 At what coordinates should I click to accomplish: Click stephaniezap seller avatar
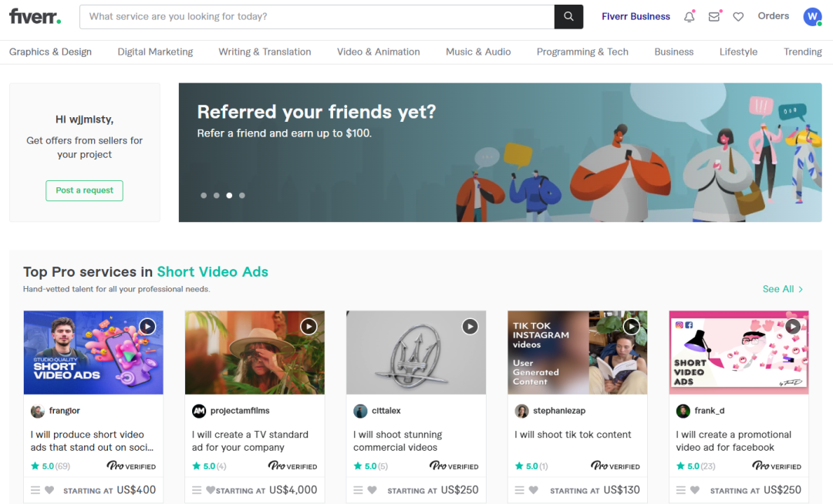pyautogui.click(x=521, y=412)
